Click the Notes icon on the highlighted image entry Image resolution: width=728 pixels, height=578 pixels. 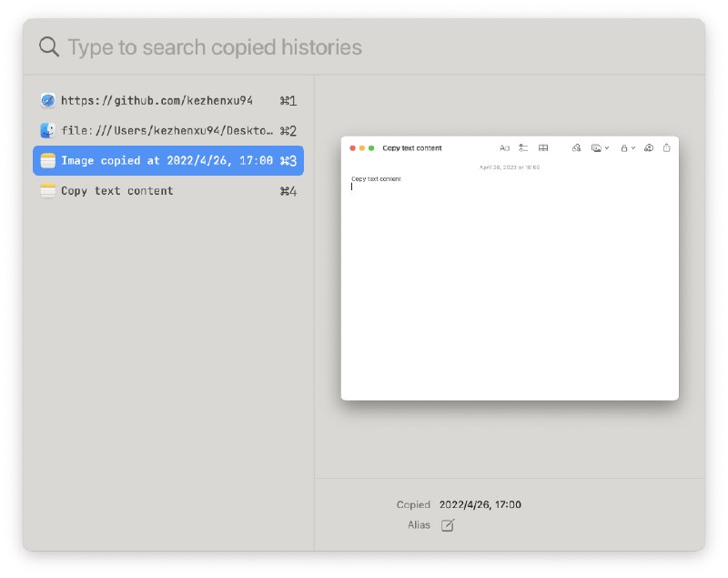pos(48,161)
